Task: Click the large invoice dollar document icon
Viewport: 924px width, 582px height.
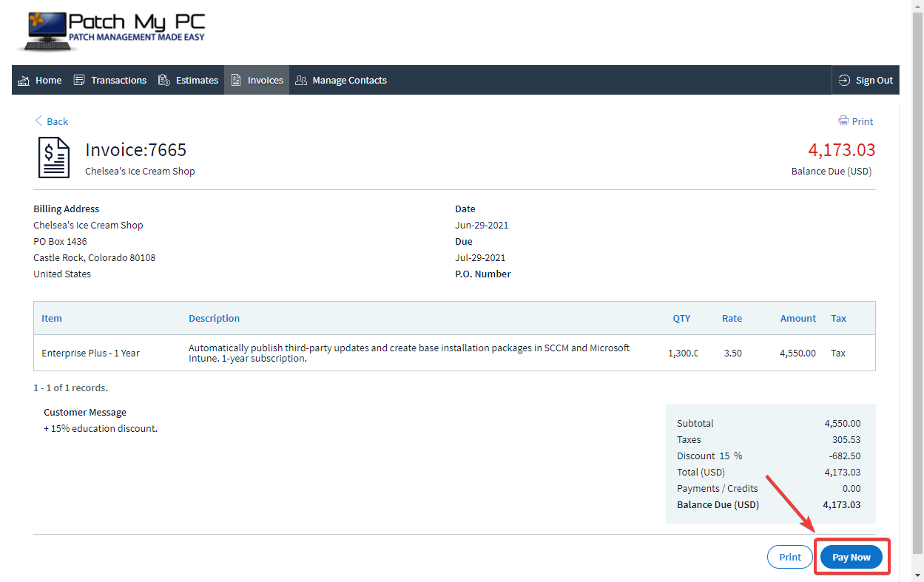Action: tap(54, 158)
